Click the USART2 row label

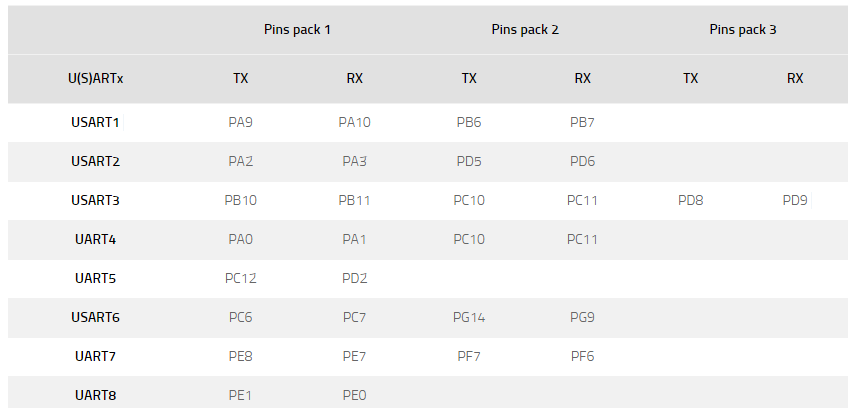point(95,161)
